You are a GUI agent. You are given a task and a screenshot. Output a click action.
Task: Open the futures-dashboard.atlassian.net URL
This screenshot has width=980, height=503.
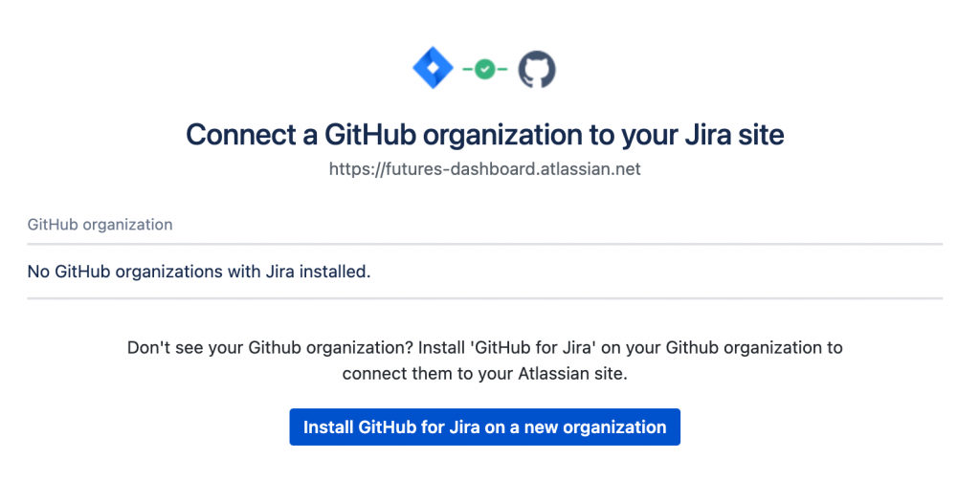(x=484, y=169)
